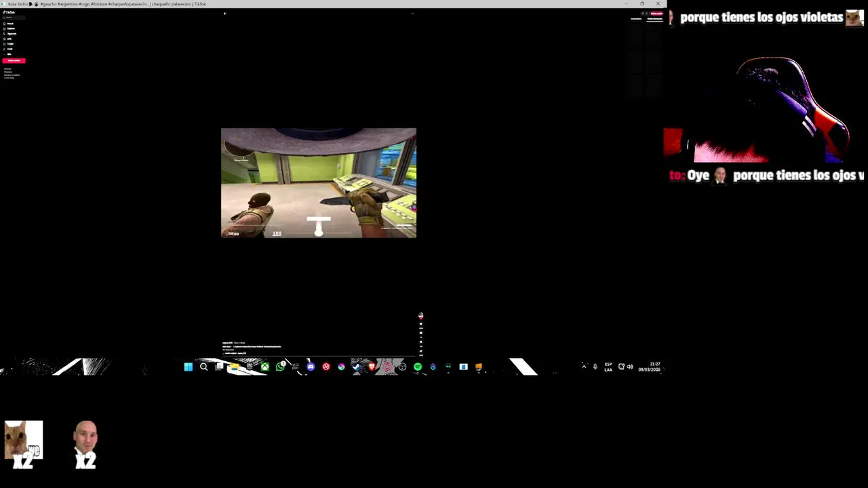Focus the TikTok search field
This screenshot has height=488, width=868.
(x=14, y=18)
